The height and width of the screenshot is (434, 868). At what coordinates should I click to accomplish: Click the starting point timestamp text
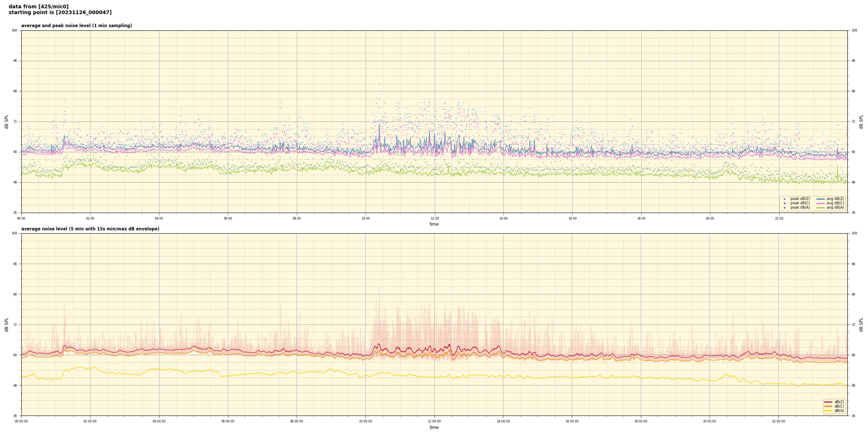point(60,13)
